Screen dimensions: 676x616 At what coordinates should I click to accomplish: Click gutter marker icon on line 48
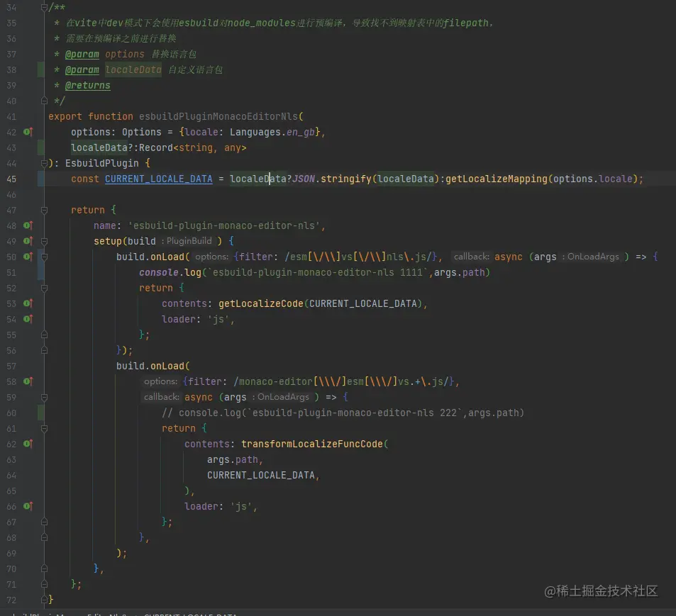pos(28,225)
